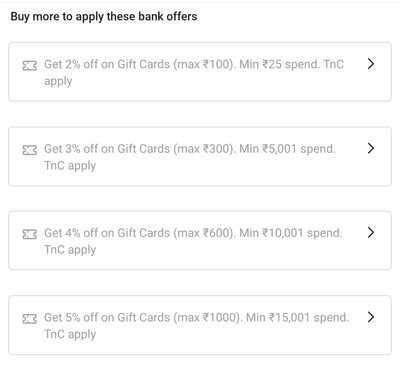The height and width of the screenshot is (383, 400).
Task: Open the 'Get 2% off on Gift Cards' text
Action: [107, 64]
